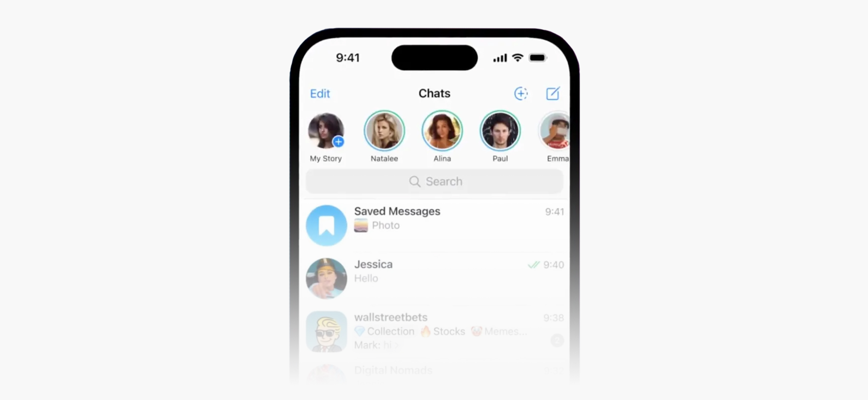Toggle the Chats title label
The image size is (868, 400).
434,93
